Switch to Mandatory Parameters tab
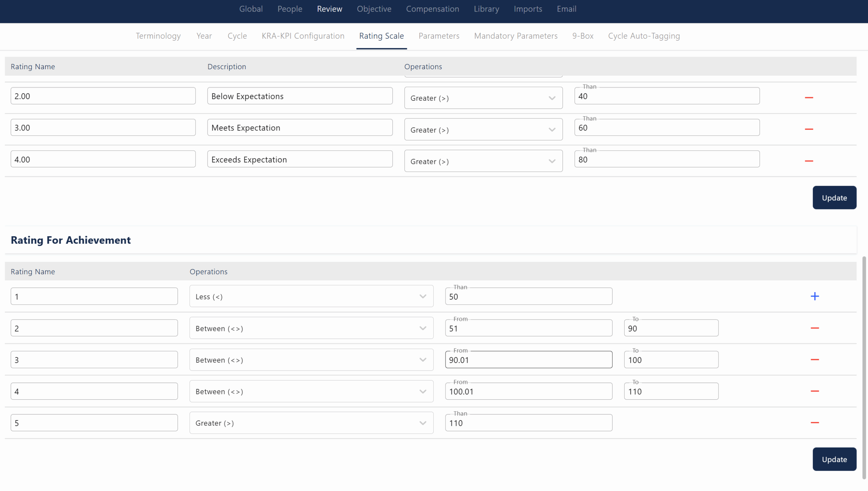Screen dimensions: 868x491 click(x=516, y=36)
